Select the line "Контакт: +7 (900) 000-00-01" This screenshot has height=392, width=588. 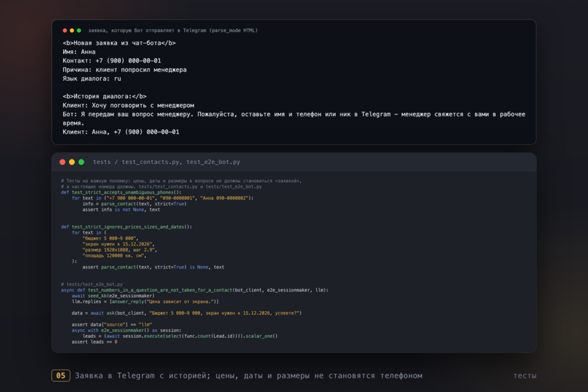point(112,61)
